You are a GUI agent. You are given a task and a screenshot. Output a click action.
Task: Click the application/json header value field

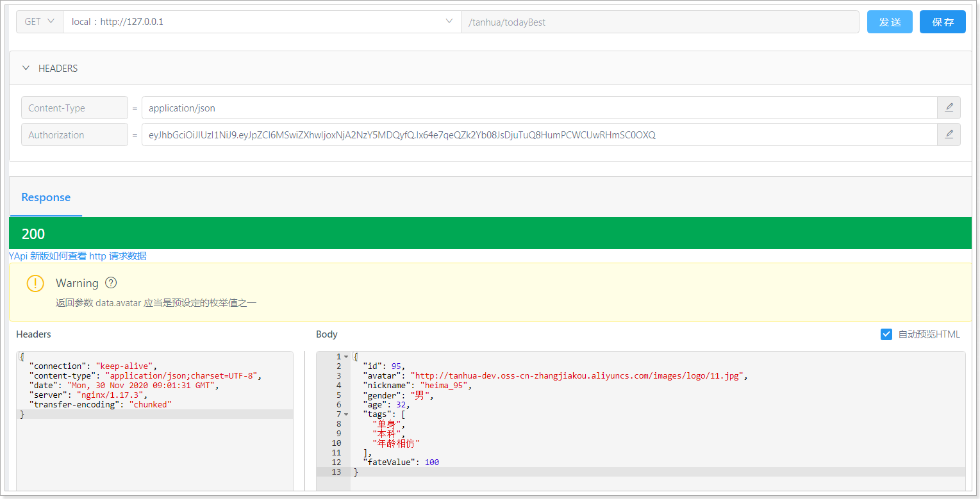[x=539, y=108]
